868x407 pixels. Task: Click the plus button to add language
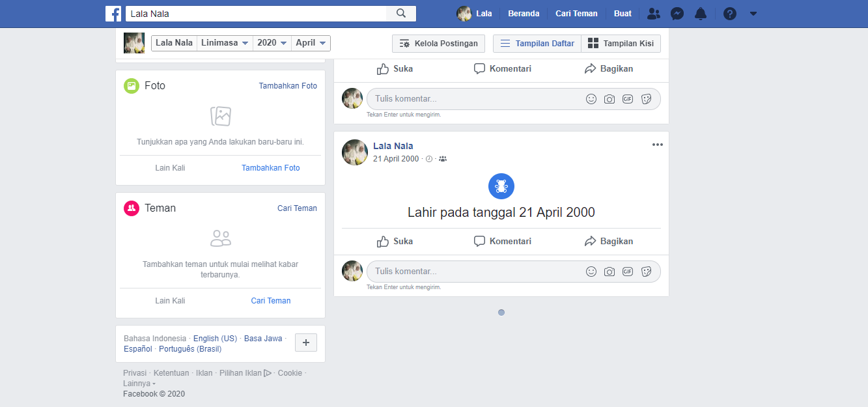[306, 343]
